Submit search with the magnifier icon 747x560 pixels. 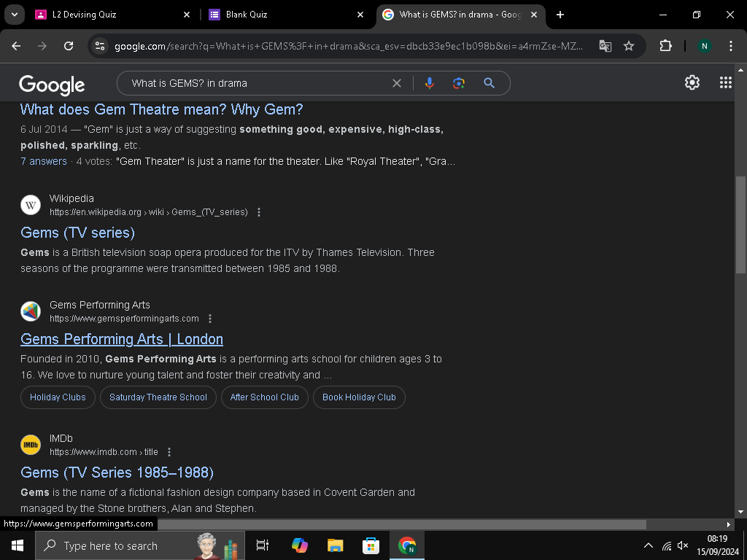pyautogui.click(x=489, y=83)
